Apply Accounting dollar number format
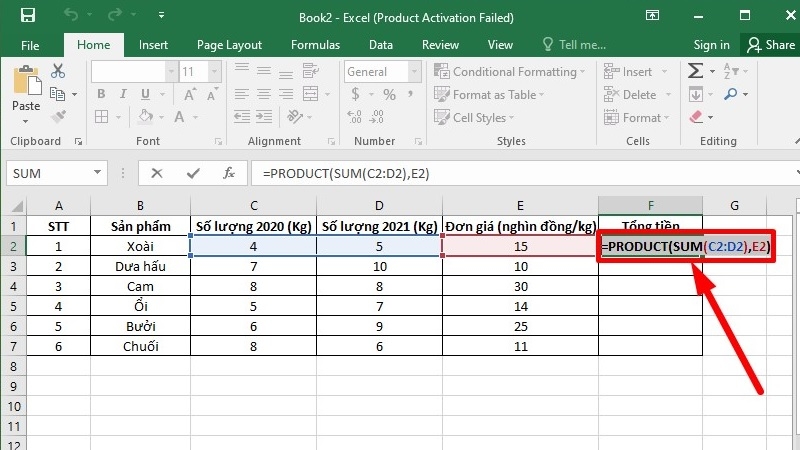The height and width of the screenshot is (450, 800). [x=356, y=94]
